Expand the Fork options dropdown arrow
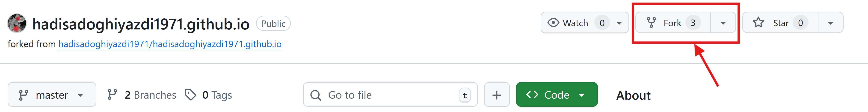The height and width of the screenshot is (112, 868). click(723, 23)
